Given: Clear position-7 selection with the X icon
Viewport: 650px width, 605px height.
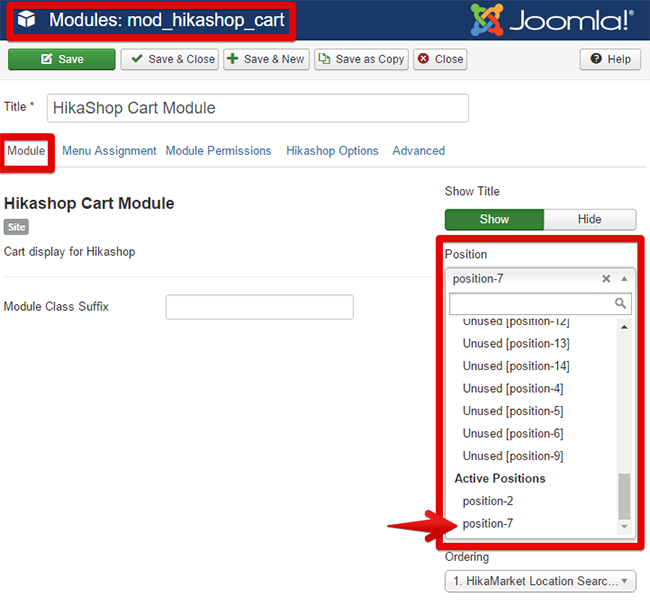Looking at the screenshot, I should (606, 279).
